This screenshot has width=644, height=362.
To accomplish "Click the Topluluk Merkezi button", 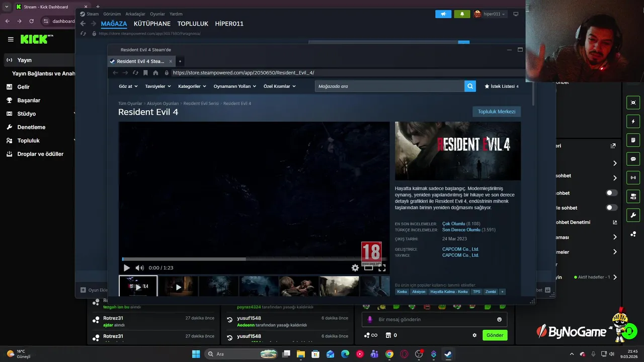I will (497, 112).
